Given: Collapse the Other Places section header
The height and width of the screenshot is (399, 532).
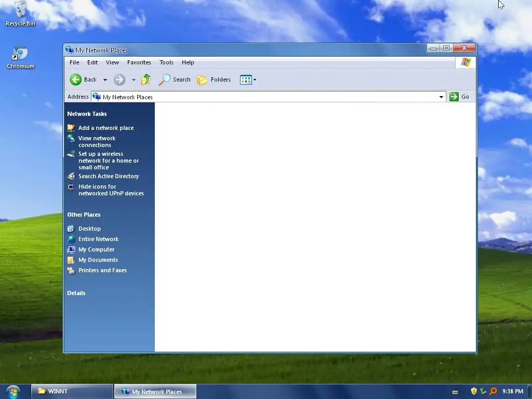Looking at the screenshot, I should pyautogui.click(x=84, y=215).
